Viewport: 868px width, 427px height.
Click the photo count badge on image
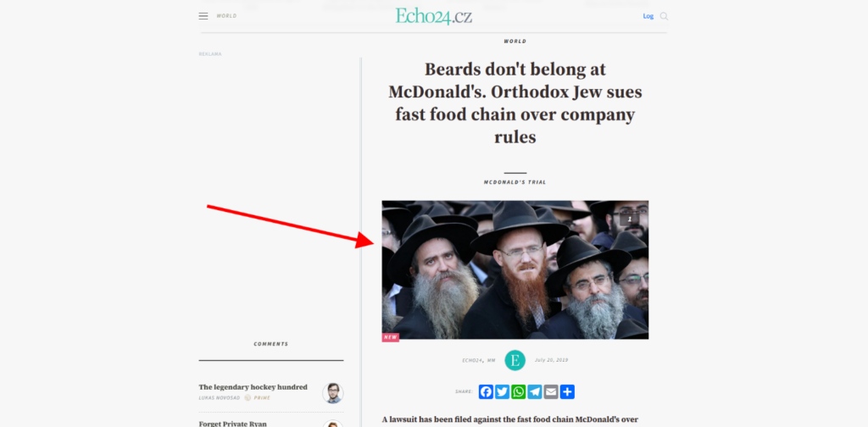pos(630,219)
